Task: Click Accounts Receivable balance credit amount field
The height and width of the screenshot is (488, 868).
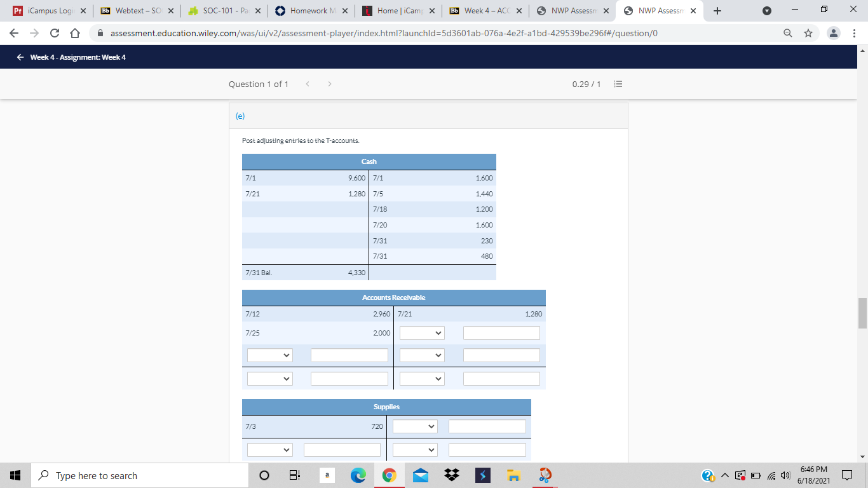Action: pyautogui.click(x=501, y=379)
